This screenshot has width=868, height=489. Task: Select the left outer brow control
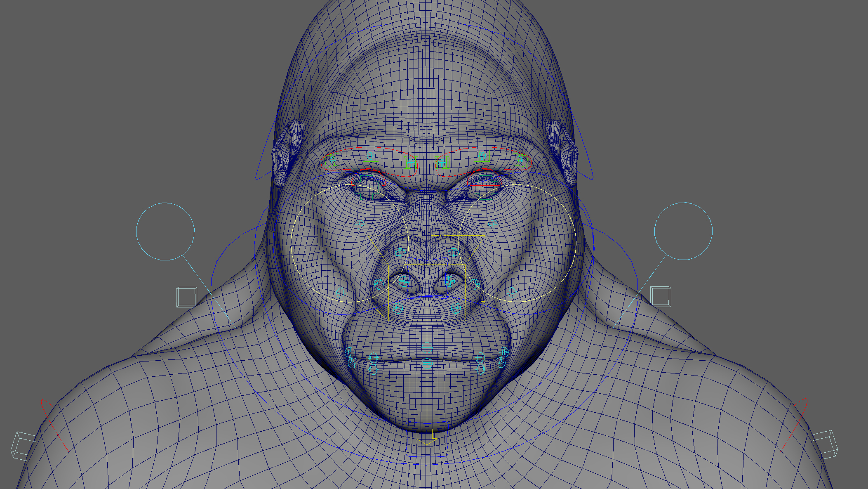[x=332, y=160]
